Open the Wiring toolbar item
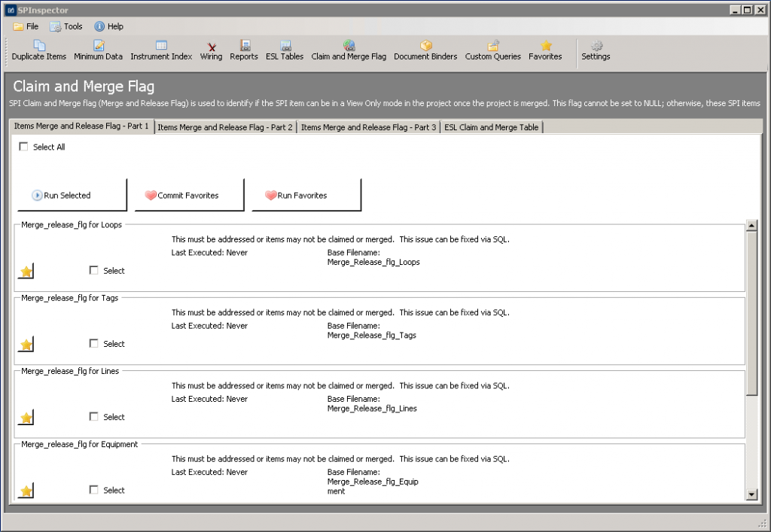771x532 pixels. pos(211,50)
